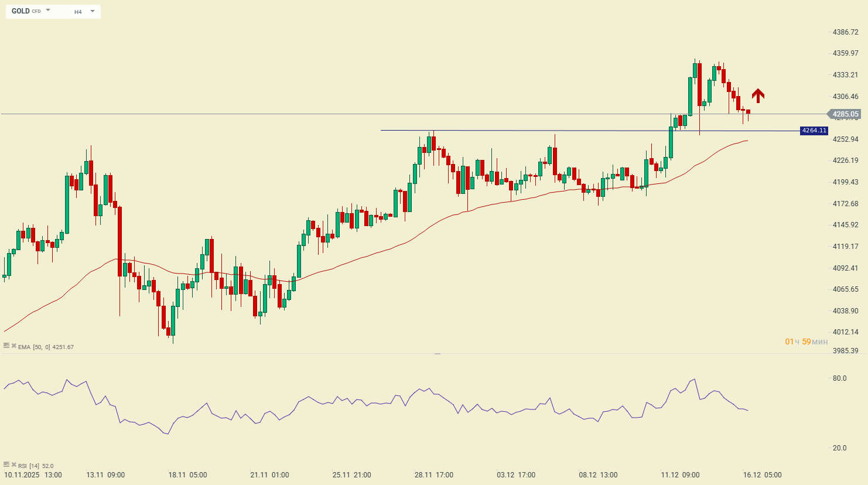The image size is (868, 485).
Task: Open RSI indicator settings icon
Action: click(x=6, y=465)
